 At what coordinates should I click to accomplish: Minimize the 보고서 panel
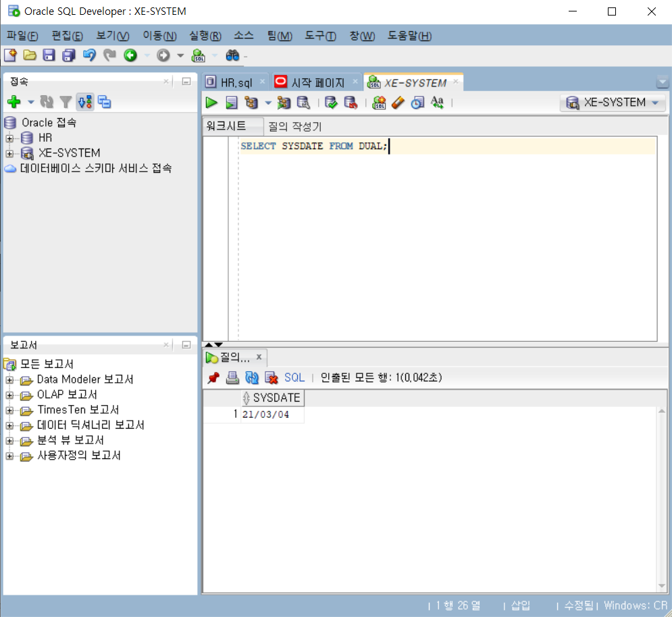[x=186, y=345]
